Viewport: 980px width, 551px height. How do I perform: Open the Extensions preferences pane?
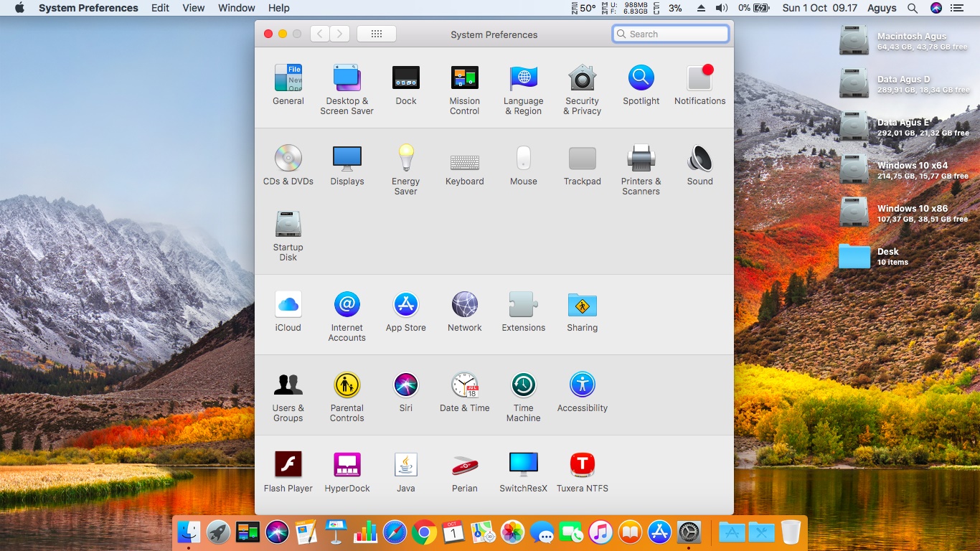(x=524, y=312)
